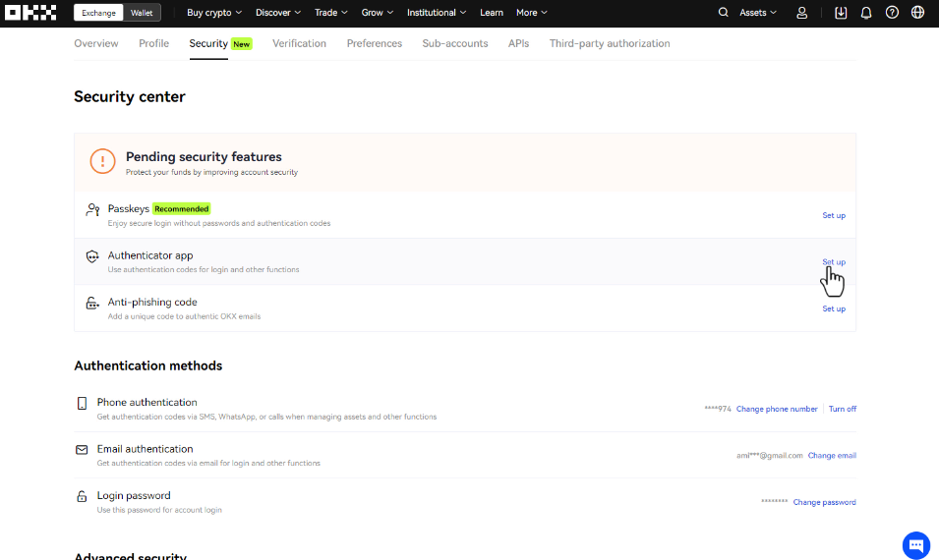Expand the Grow menu

[378, 13]
